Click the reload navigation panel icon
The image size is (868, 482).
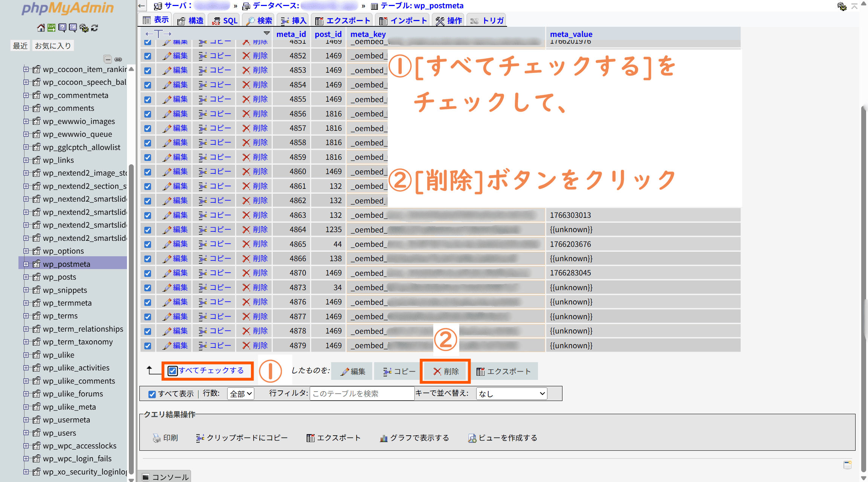pos(95,28)
